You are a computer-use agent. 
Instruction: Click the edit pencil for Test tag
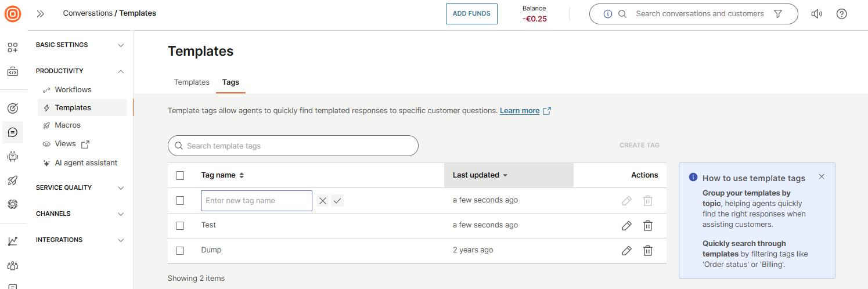tap(626, 226)
